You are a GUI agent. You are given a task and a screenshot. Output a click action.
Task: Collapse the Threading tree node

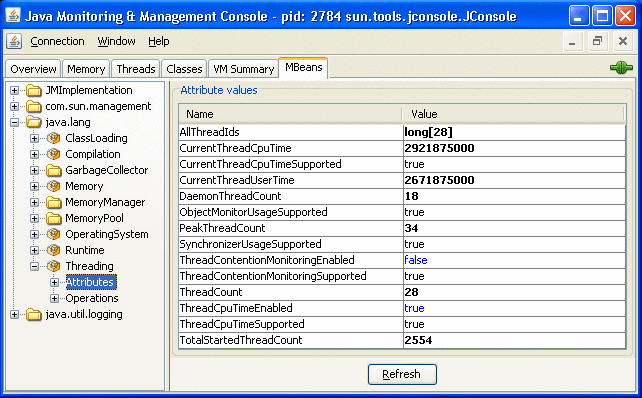click(34, 267)
